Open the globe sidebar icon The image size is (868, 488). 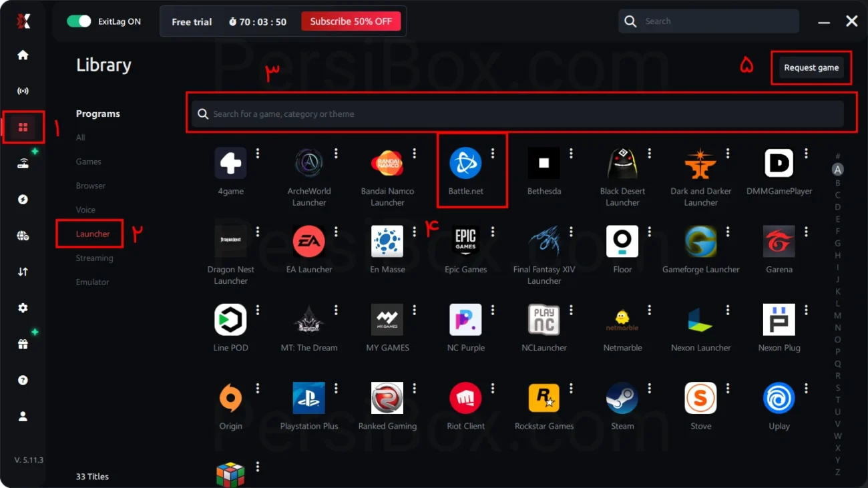(23, 236)
